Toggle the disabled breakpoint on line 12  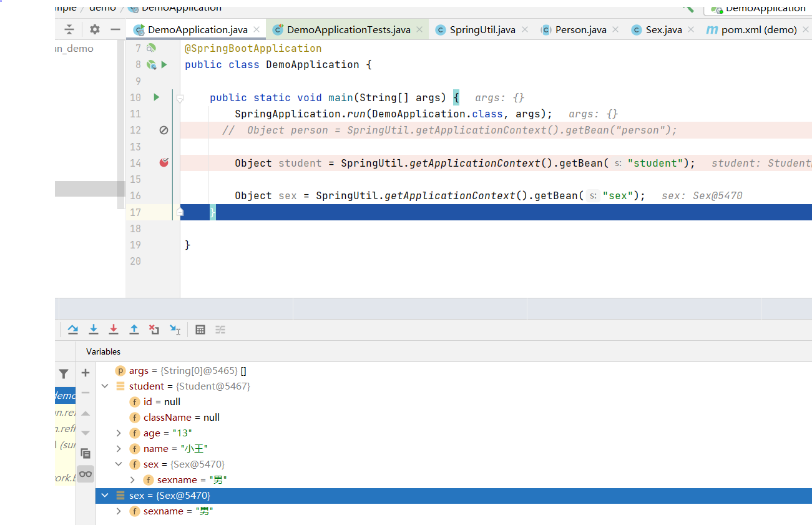(164, 130)
